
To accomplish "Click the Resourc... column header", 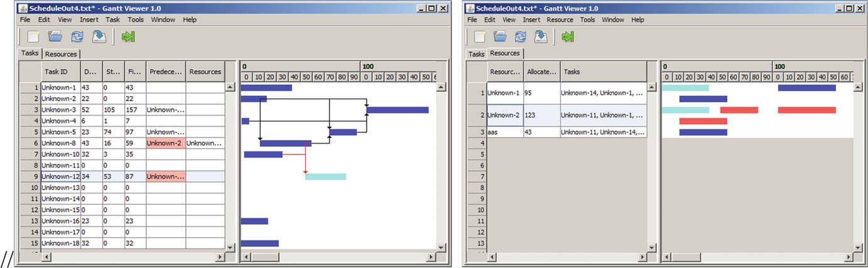I will point(505,72).
